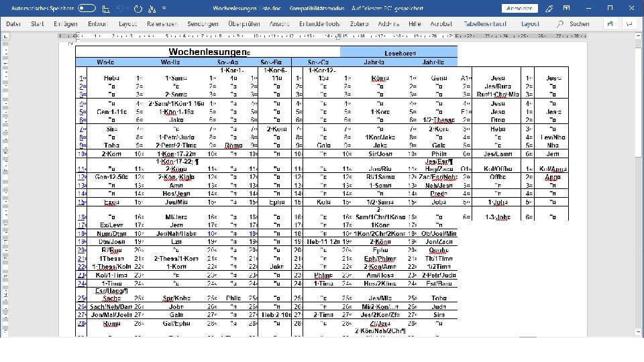
Task: Select the Überprüfen tab
Action: (244, 24)
